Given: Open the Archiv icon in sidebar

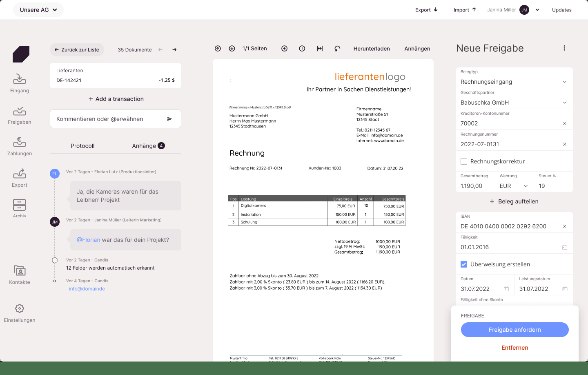Looking at the screenshot, I should coord(20,205).
